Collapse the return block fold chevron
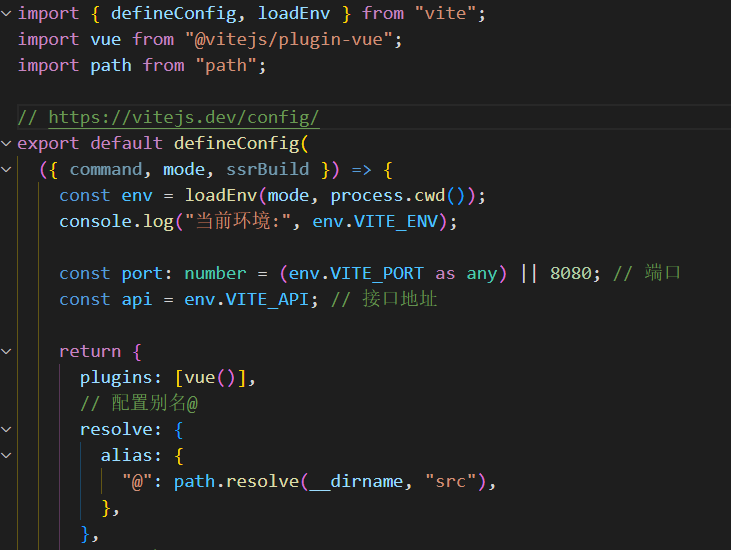 pyautogui.click(x=6, y=351)
